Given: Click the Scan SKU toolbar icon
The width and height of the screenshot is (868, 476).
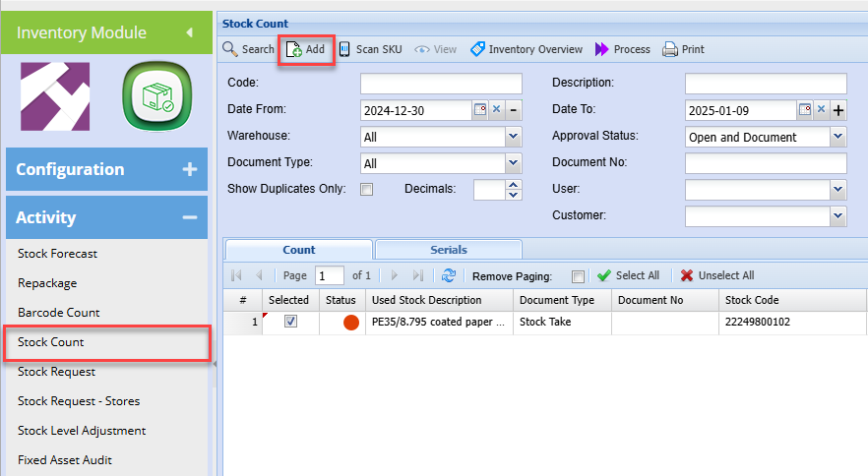Looking at the screenshot, I should [345, 49].
